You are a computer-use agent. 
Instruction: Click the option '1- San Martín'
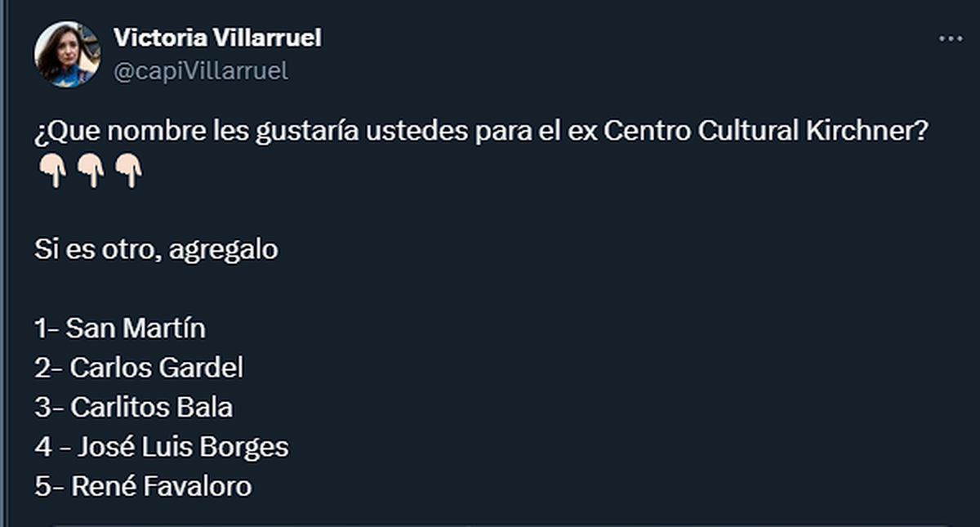coord(120,328)
